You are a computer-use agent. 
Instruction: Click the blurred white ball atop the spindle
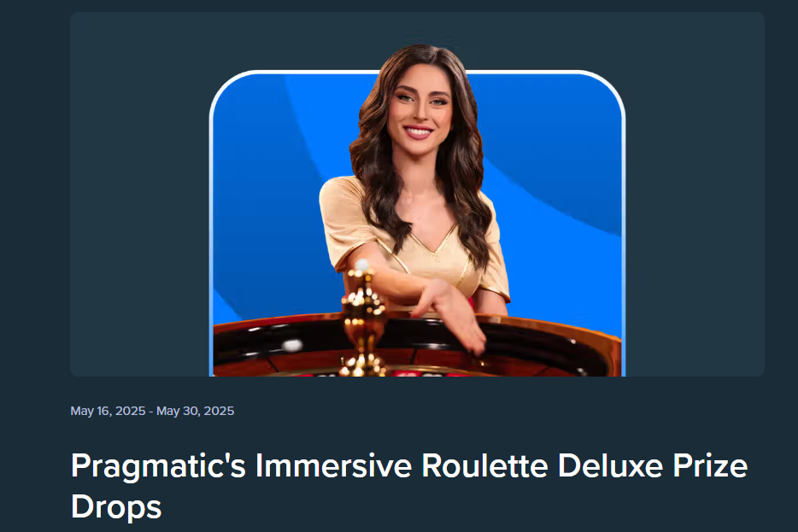(362, 265)
